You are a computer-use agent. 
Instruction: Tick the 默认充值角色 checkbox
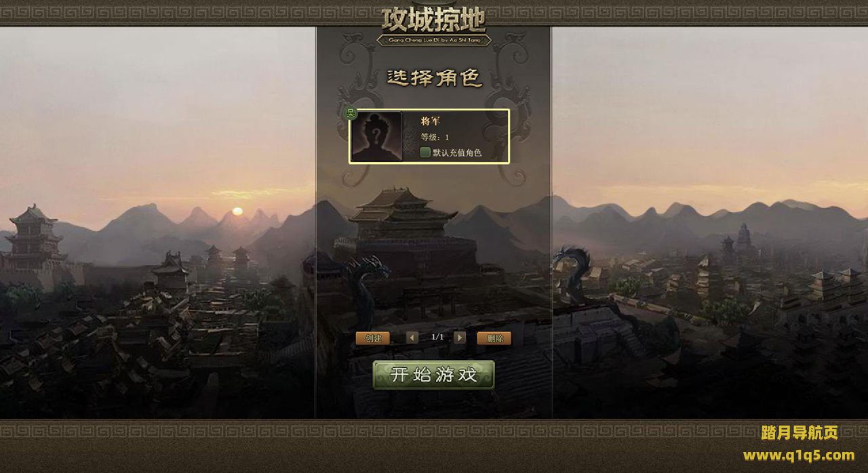click(x=425, y=152)
